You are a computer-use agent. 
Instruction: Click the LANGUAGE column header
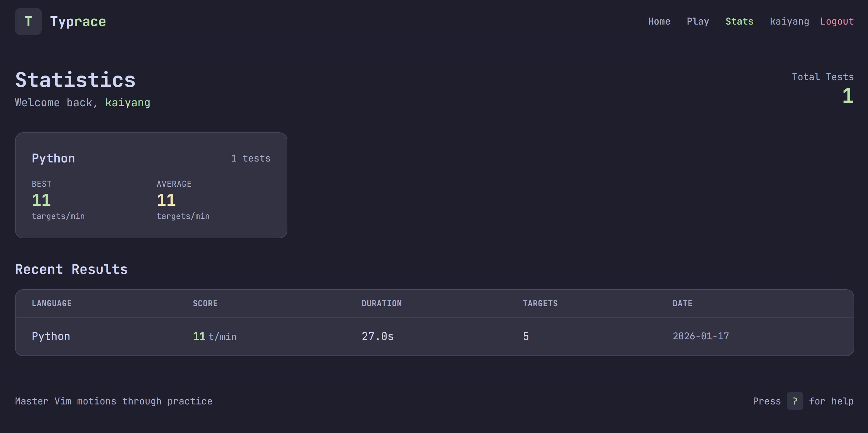52,303
